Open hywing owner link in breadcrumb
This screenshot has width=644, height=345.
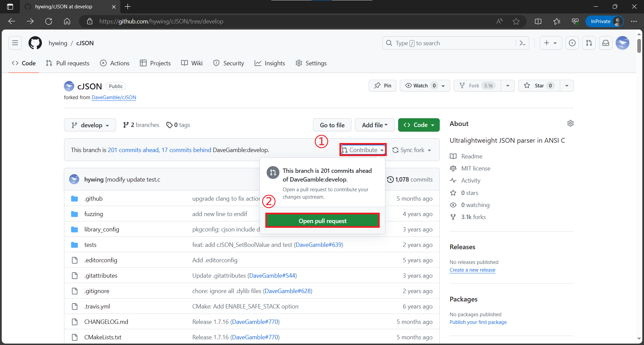coord(58,43)
